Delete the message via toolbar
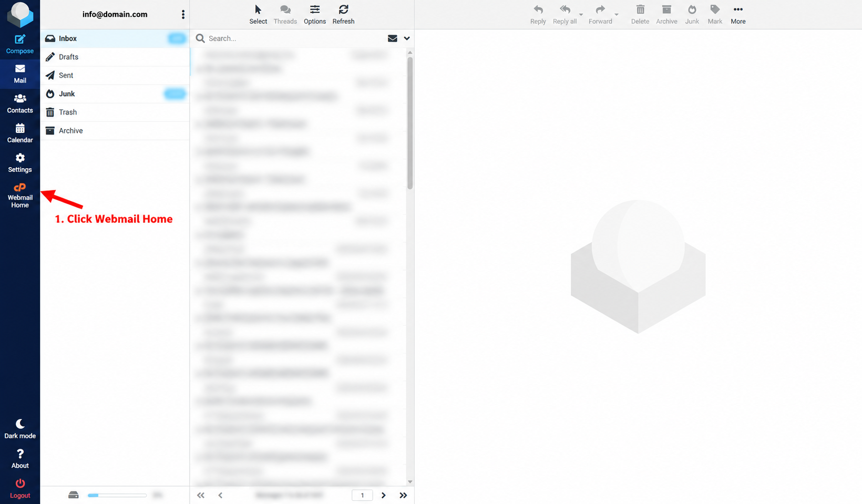 (x=640, y=15)
